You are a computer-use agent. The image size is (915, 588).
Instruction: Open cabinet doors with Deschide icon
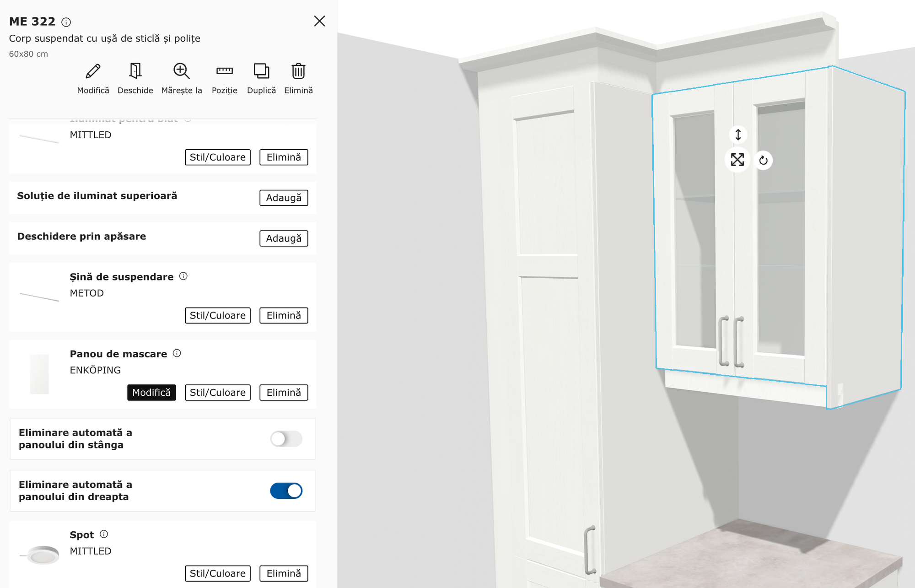[135, 71]
